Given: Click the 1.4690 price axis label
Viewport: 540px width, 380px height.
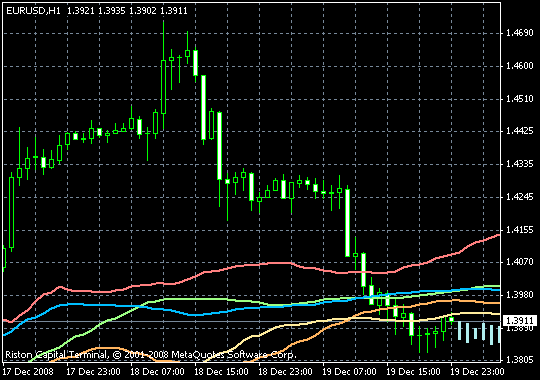Looking at the screenshot, I should click(519, 33).
